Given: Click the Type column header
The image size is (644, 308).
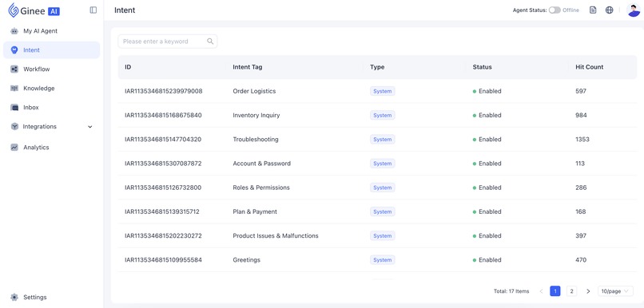Looking at the screenshot, I should coord(377,67).
